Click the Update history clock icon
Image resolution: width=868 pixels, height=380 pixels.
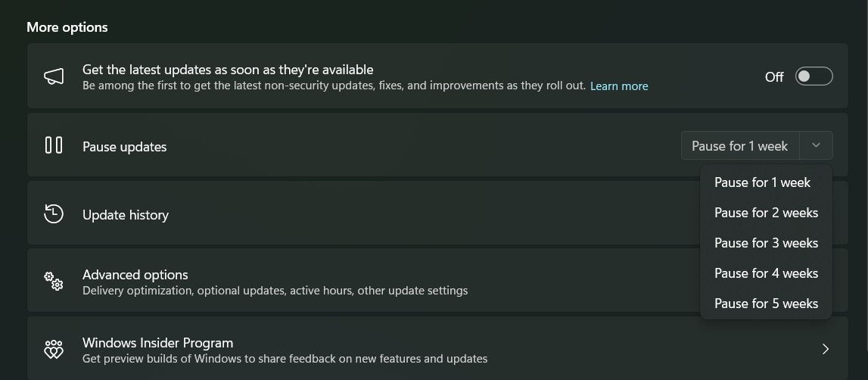(x=54, y=213)
